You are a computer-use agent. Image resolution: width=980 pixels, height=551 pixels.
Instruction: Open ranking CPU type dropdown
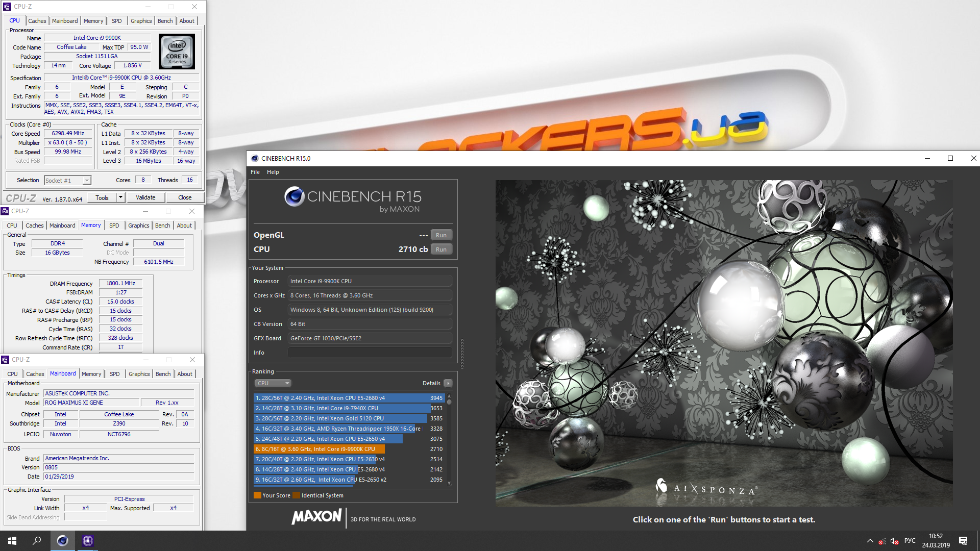point(273,383)
